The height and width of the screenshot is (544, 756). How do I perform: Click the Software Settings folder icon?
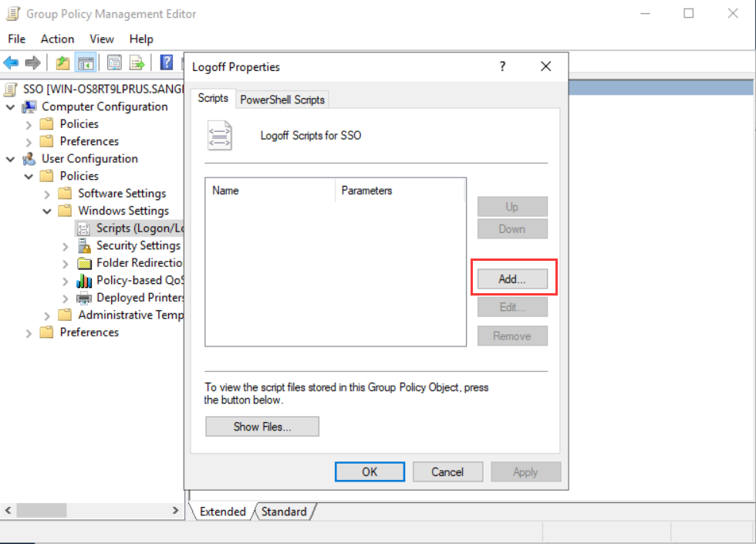[x=65, y=194]
